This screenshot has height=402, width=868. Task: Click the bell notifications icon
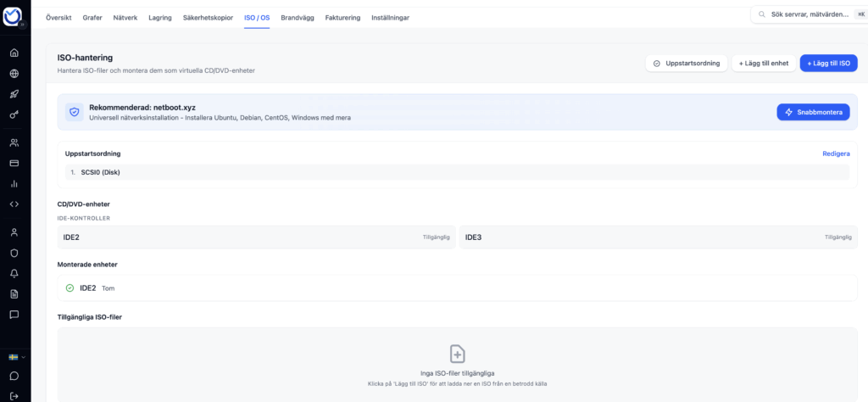(14, 273)
